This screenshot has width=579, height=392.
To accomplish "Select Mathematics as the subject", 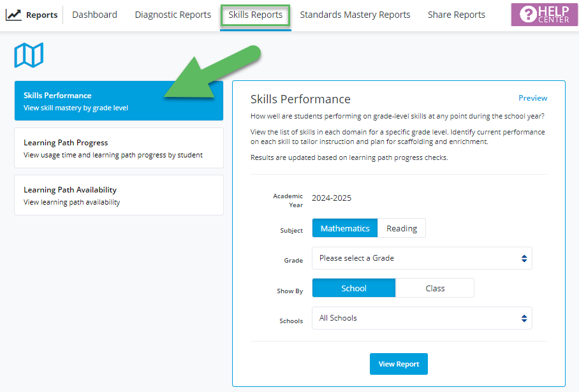I will pos(345,228).
